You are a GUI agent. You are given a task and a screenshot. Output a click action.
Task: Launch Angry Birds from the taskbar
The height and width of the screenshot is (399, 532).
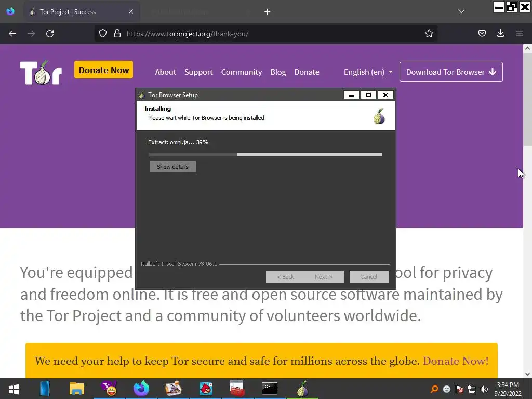tap(206, 389)
